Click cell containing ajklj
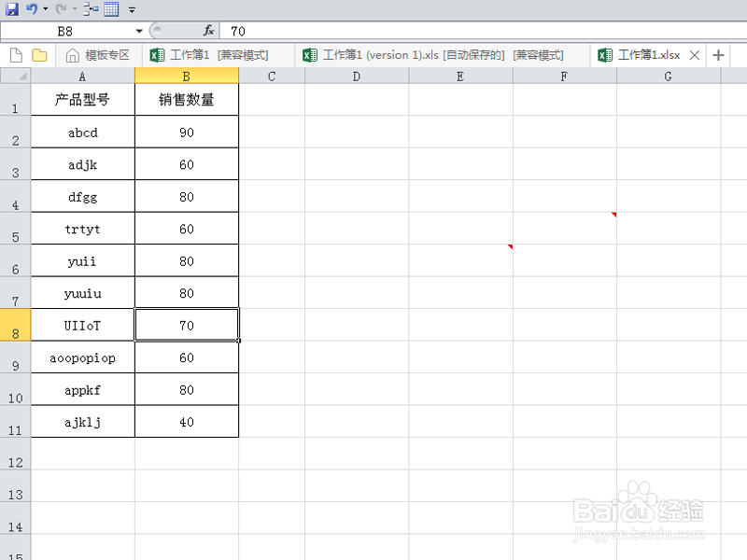Viewport: 747px width, 560px height. click(x=83, y=422)
